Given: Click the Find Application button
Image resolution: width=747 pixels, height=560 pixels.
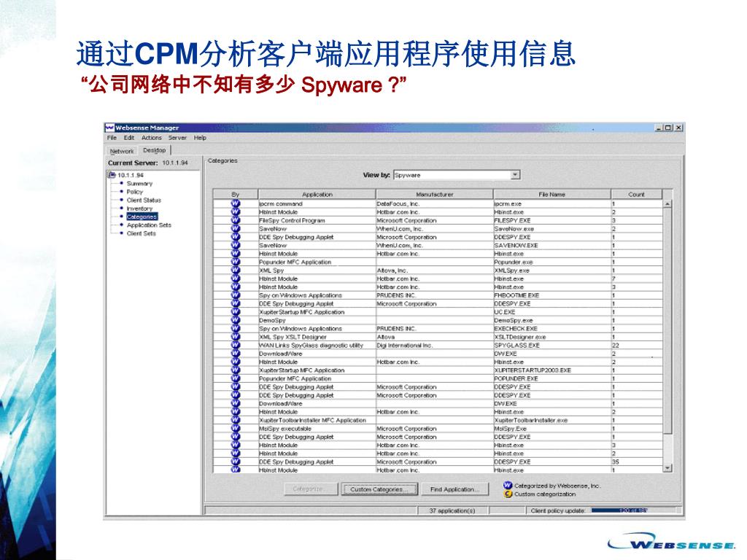Looking at the screenshot, I should (455, 489).
